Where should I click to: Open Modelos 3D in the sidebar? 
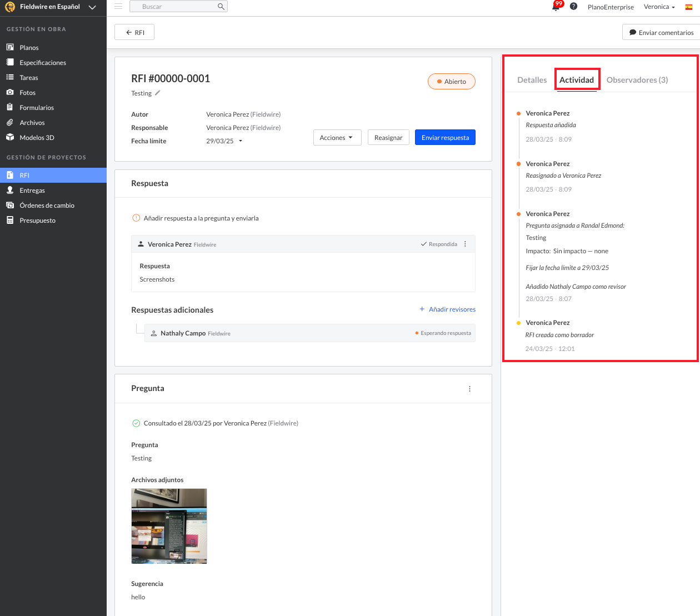tap(37, 138)
